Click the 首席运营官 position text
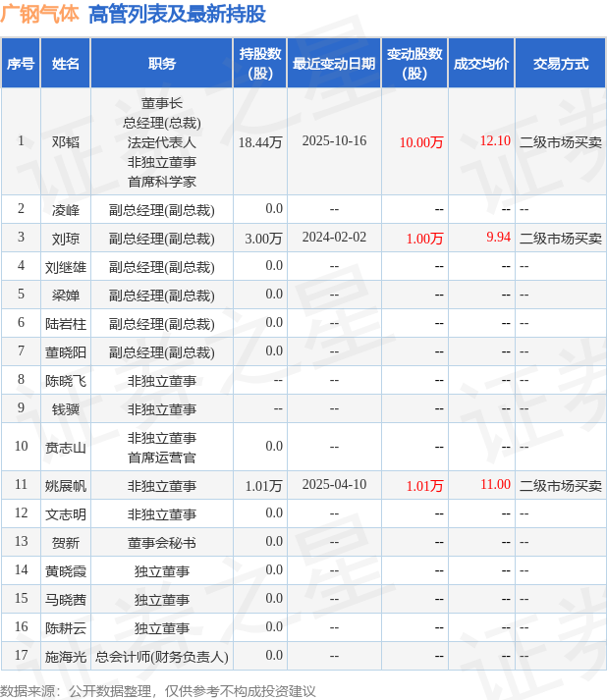 [162, 458]
